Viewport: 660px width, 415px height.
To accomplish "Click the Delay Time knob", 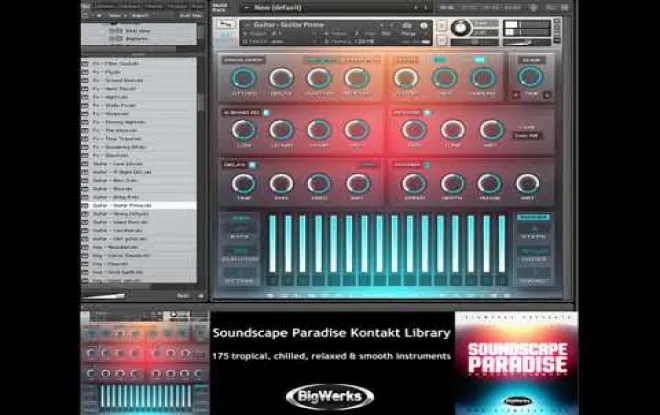I will click(x=244, y=184).
